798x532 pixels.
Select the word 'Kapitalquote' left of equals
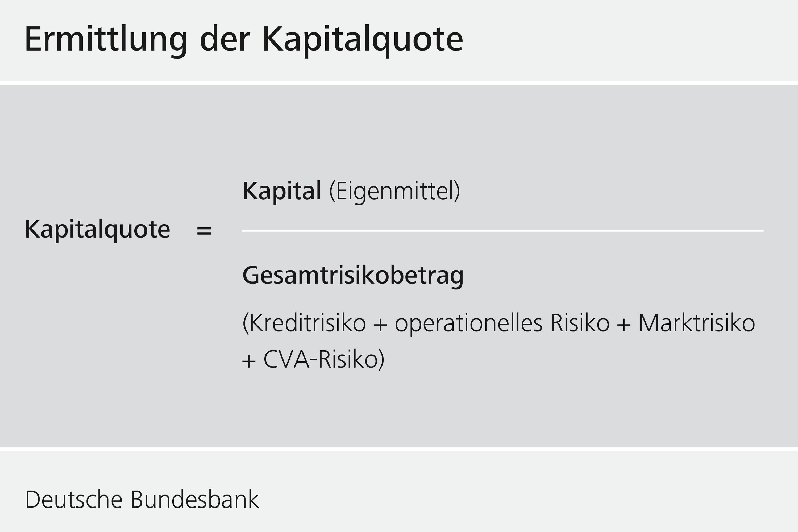click(x=97, y=230)
